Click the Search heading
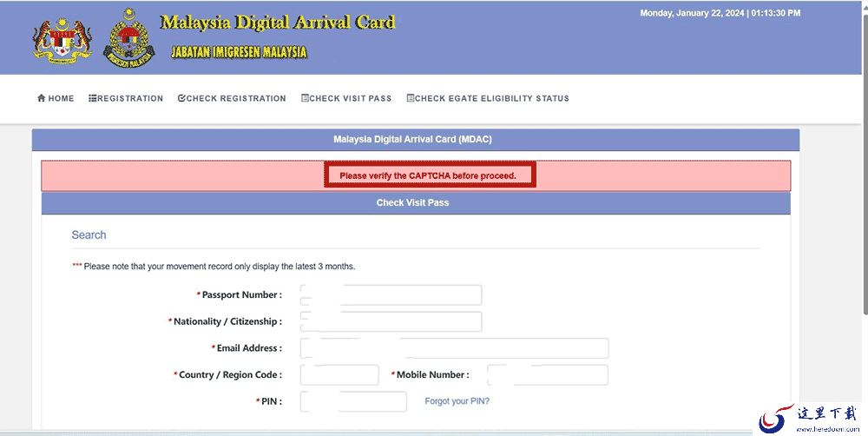Viewport: 868px width, 436px height. coord(89,235)
